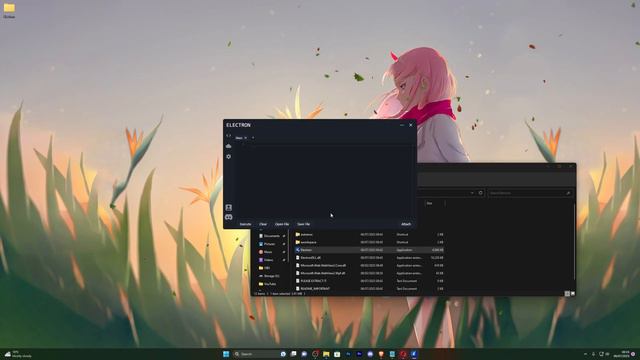The image size is (640, 360).
Task: Click the search magnifier icon in File Explorer
Action: (x=568, y=193)
